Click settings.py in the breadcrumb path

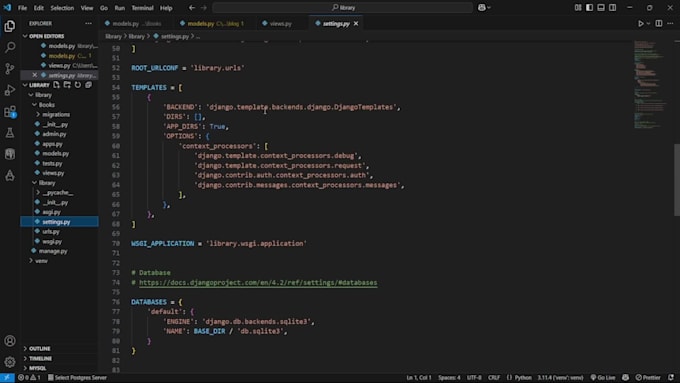(174, 36)
